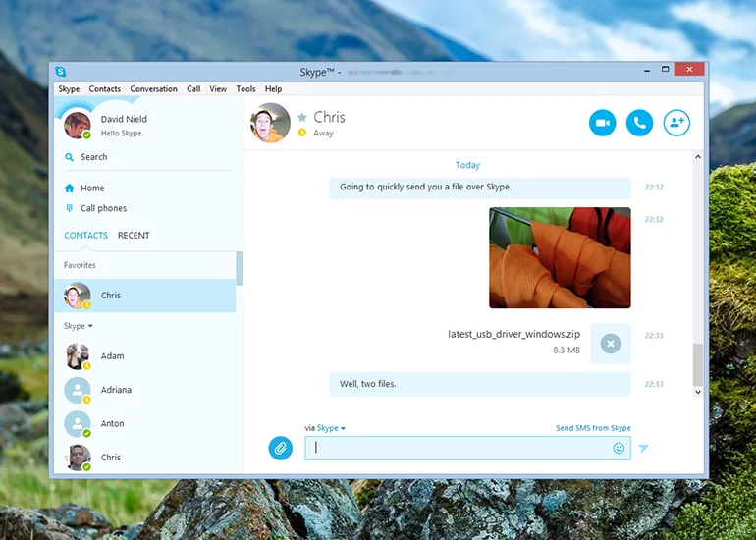
Task: Open the Skype menu
Action: point(69,88)
